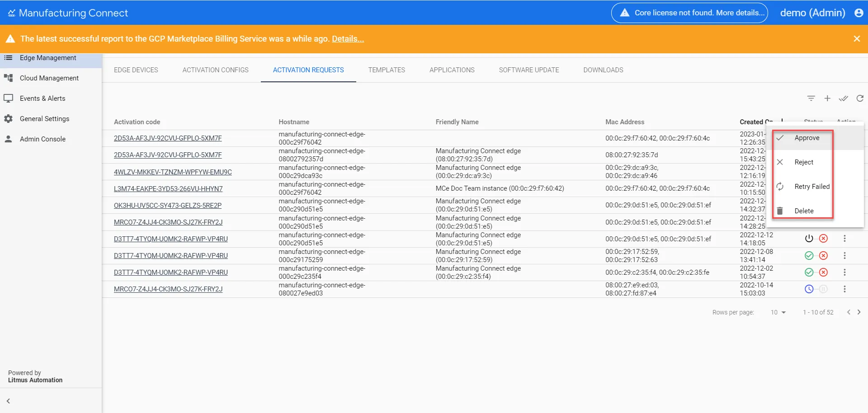Click green approve icon in 2022-12-08 row
Image resolution: width=868 pixels, height=413 pixels.
(x=809, y=256)
